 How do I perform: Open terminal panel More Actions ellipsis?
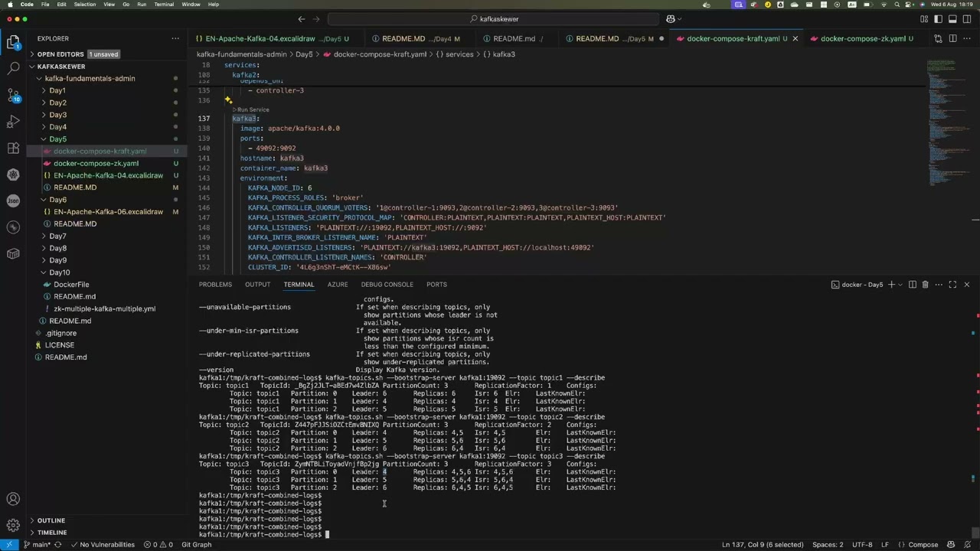coord(938,285)
